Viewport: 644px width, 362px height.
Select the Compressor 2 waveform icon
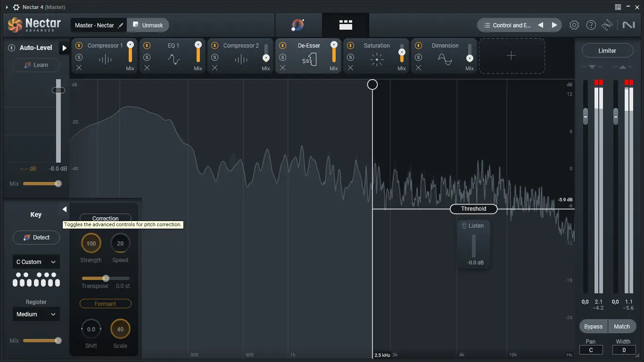(241, 59)
